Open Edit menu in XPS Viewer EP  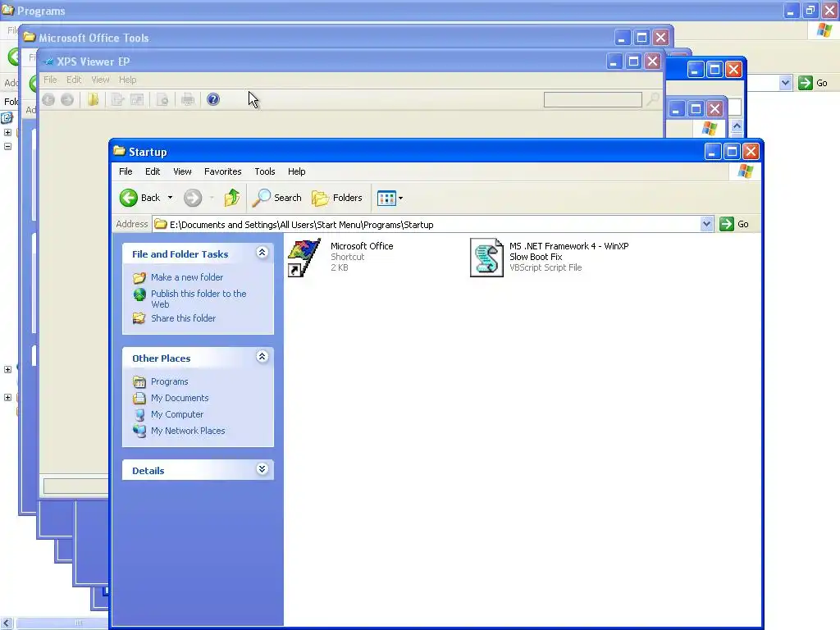click(74, 80)
